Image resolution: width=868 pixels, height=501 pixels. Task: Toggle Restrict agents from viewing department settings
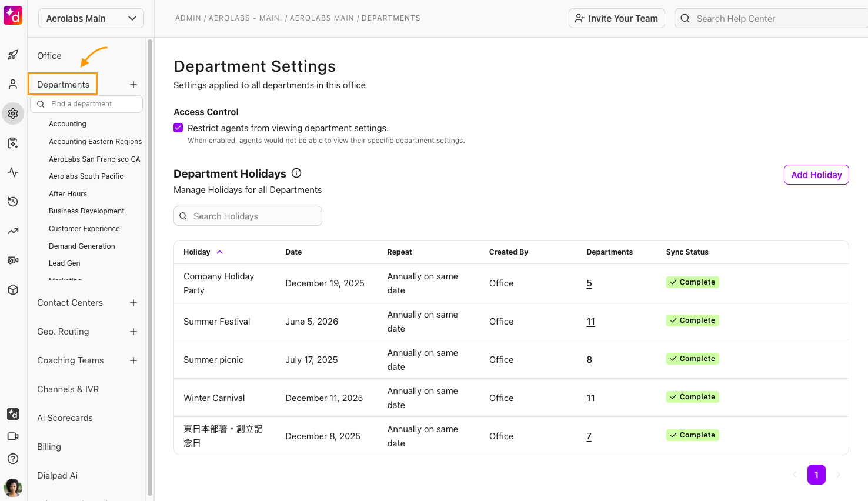[x=178, y=128]
